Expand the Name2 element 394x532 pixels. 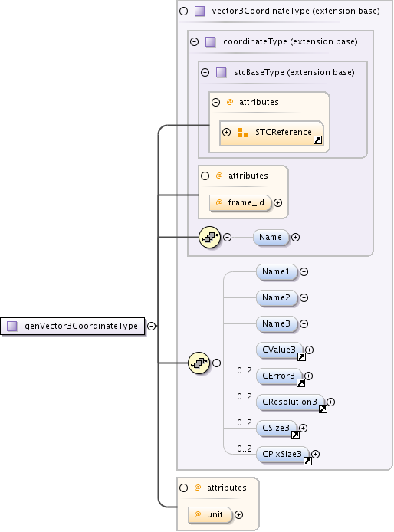(x=304, y=298)
